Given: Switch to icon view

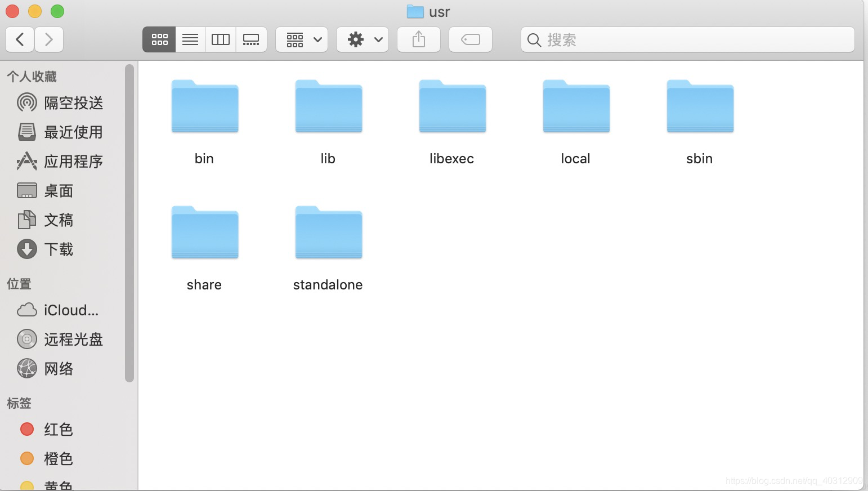Looking at the screenshot, I should click(159, 39).
